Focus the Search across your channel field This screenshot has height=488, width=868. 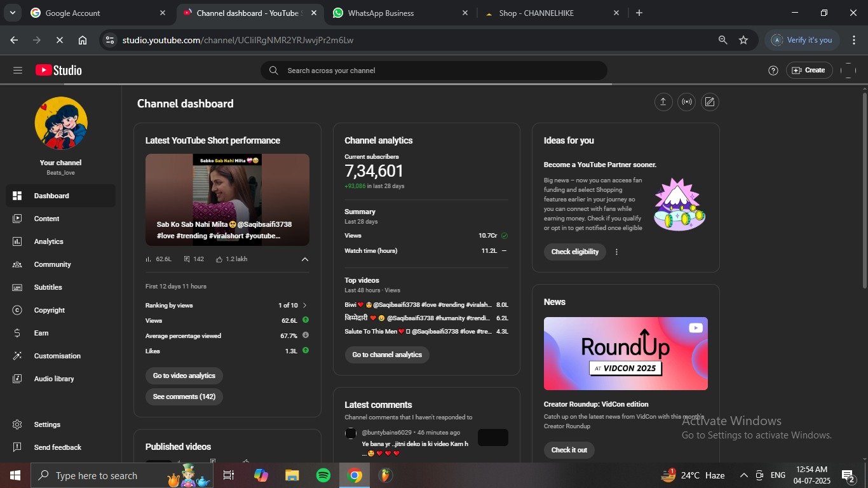[434, 71]
